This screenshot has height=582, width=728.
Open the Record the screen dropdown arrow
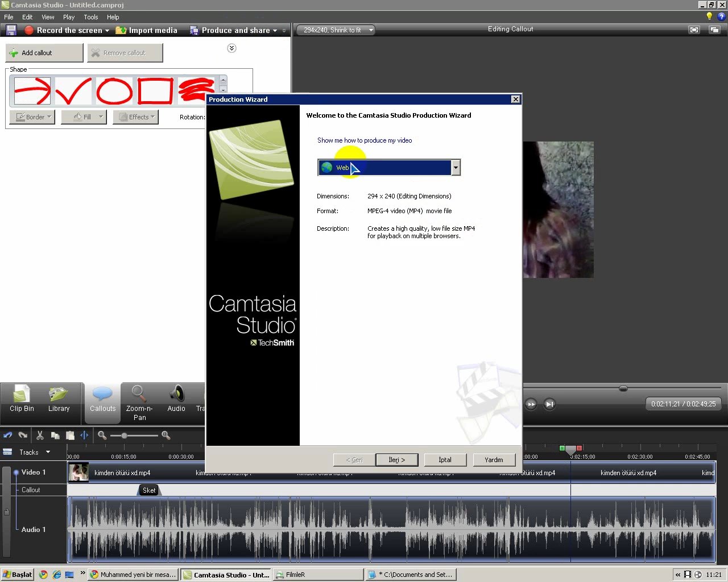click(107, 31)
